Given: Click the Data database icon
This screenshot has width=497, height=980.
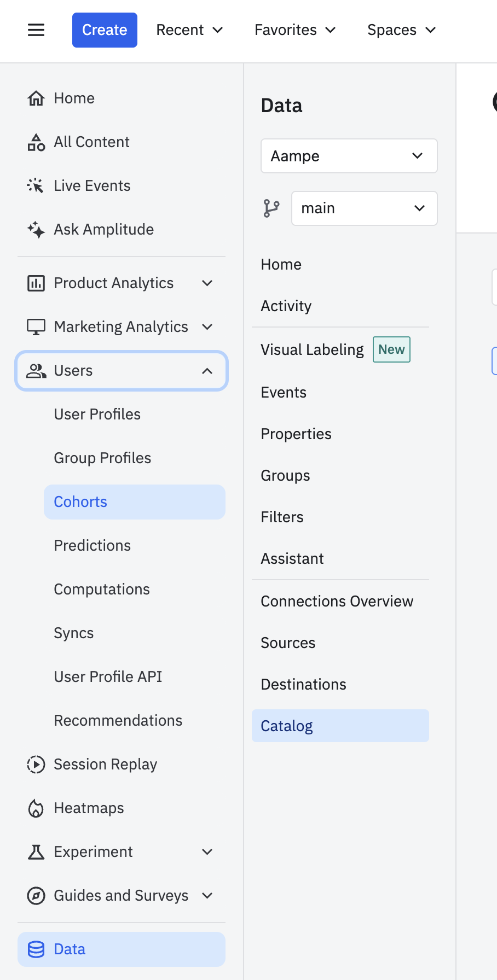Looking at the screenshot, I should 36,949.
